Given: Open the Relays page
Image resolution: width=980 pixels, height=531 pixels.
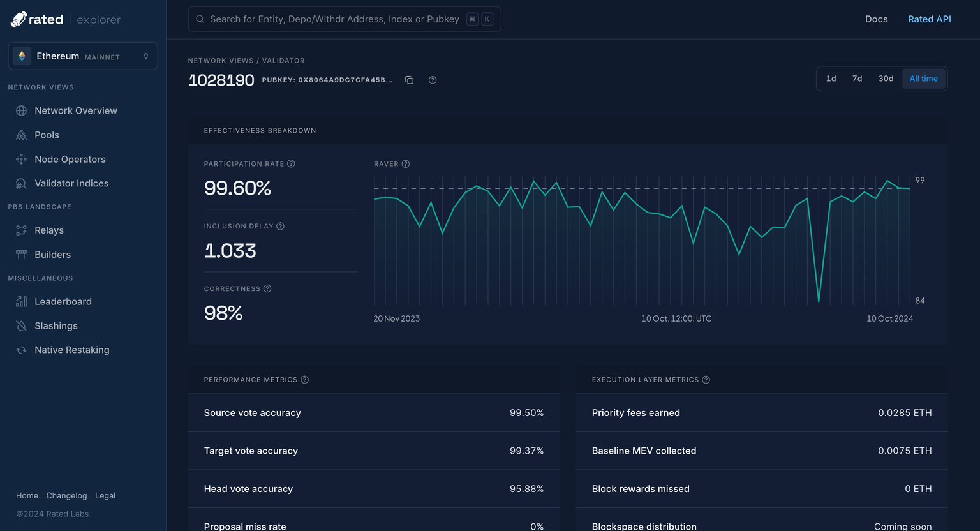Looking at the screenshot, I should tap(49, 230).
